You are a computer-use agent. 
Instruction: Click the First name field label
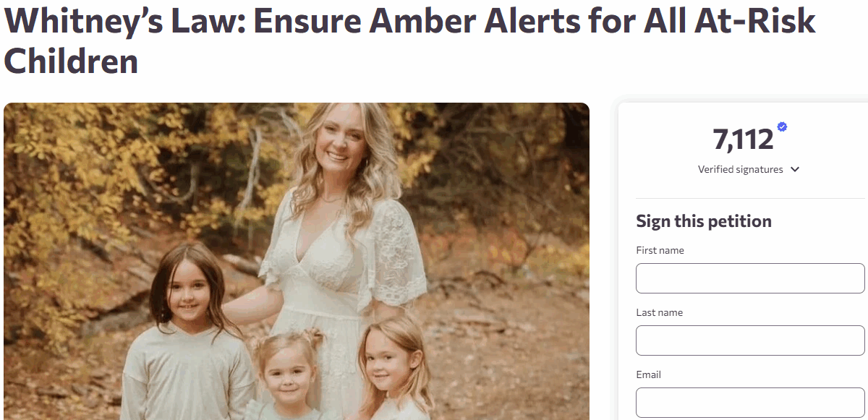tap(660, 250)
